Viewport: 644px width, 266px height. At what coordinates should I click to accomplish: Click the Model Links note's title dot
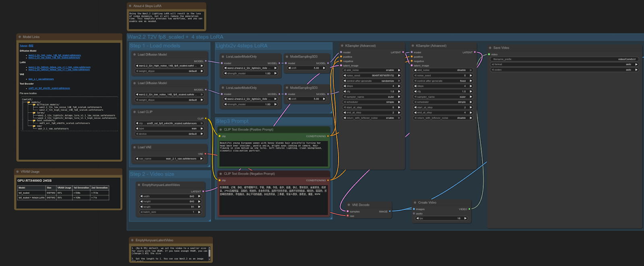(20, 37)
